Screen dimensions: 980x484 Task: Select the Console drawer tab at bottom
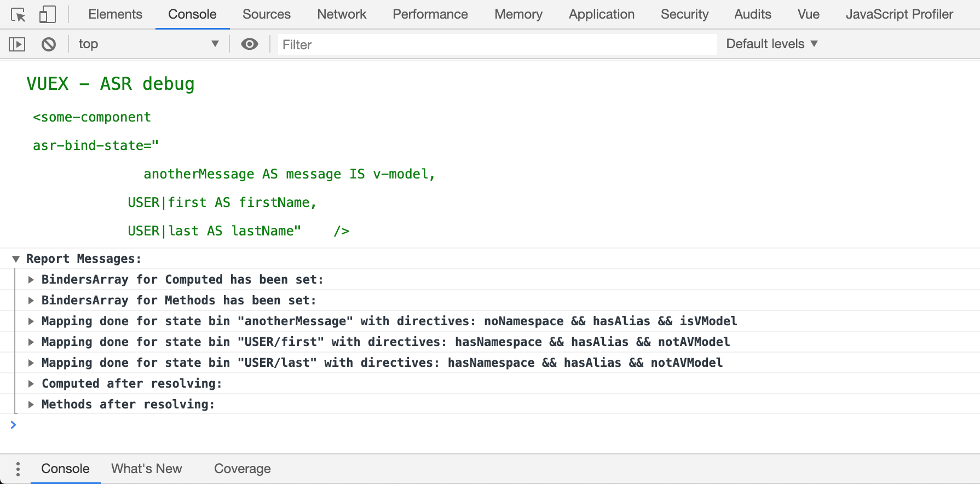[x=65, y=469]
